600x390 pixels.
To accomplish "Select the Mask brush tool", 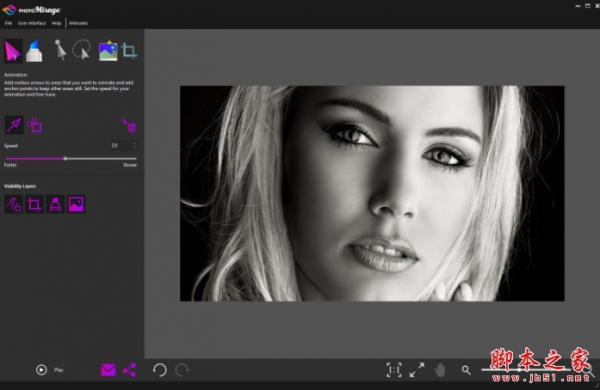I will pos(34,51).
